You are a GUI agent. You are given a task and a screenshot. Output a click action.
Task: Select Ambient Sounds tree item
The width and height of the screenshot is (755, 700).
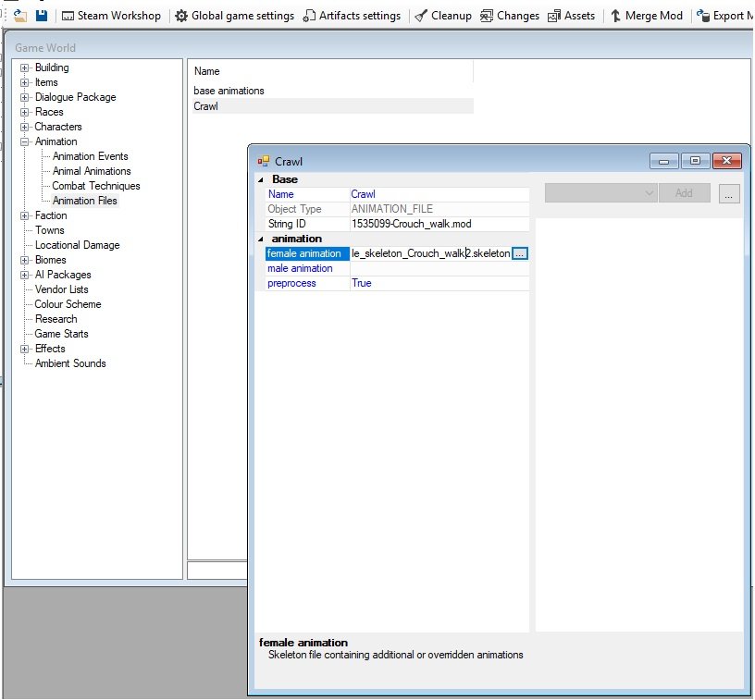click(x=69, y=363)
